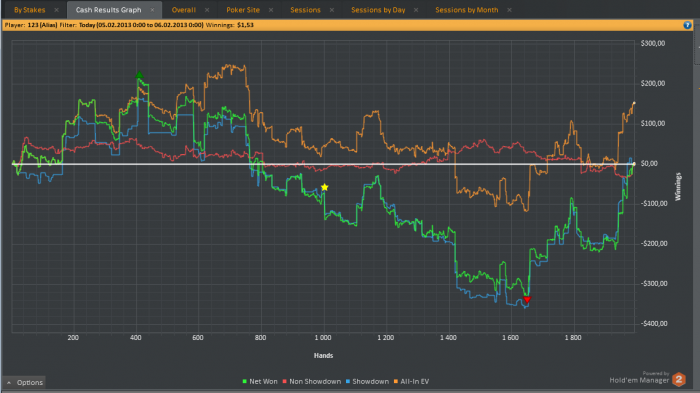The height and width of the screenshot is (393, 700).
Task: Click the red down-triangle low marker
Action: pos(527,299)
